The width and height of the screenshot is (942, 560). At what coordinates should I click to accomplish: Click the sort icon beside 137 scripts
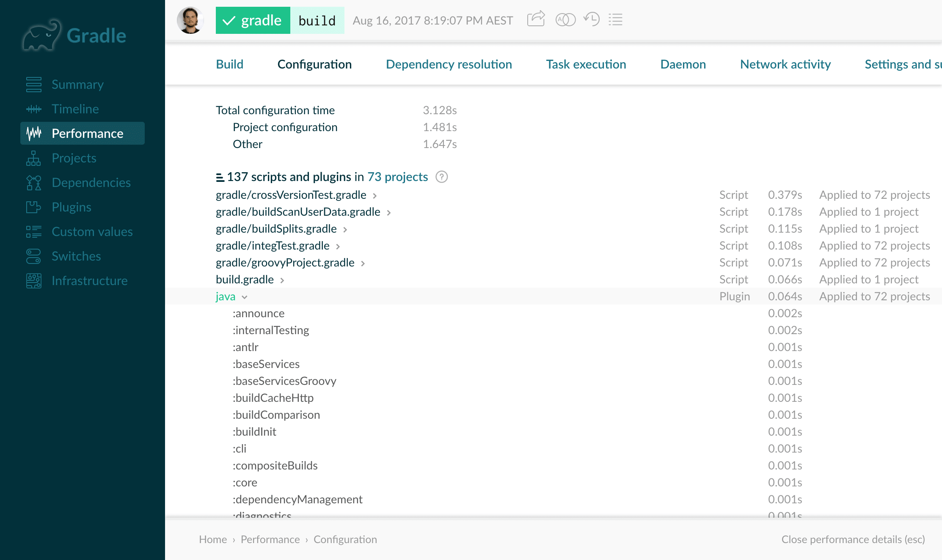tap(220, 177)
